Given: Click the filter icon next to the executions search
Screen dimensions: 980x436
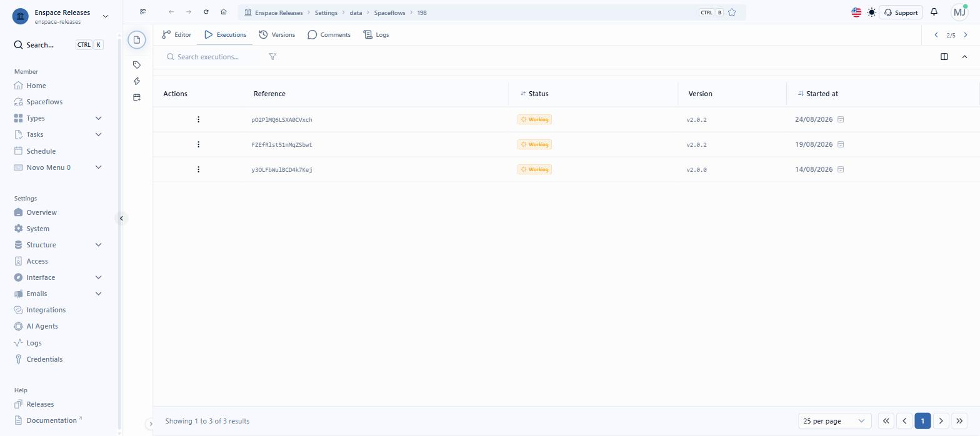Looking at the screenshot, I should 272,57.
